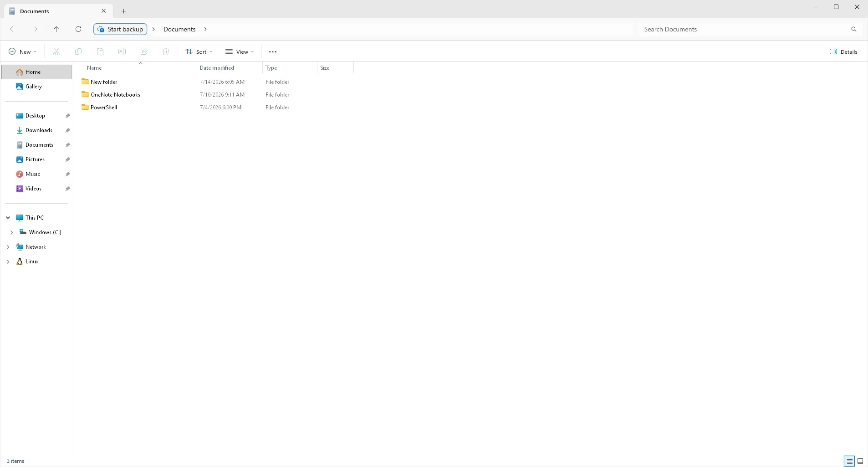868x467 pixels.
Task: Open Gallery in navigation pane
Action: [36, 87]
